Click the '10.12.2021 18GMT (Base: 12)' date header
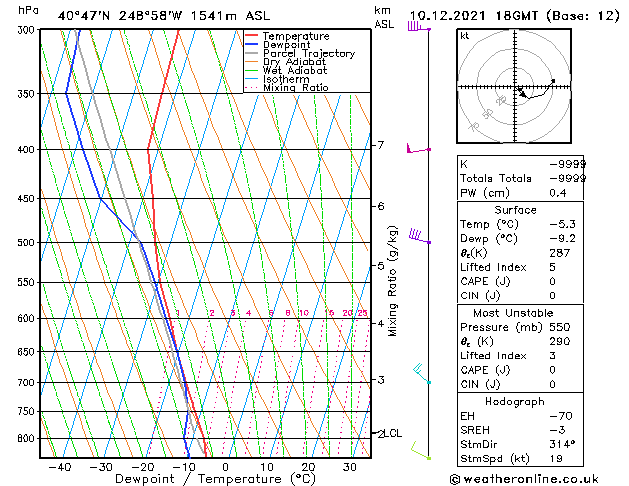The image size is (629, 486). pyautogui.click(x=514, y=16)
